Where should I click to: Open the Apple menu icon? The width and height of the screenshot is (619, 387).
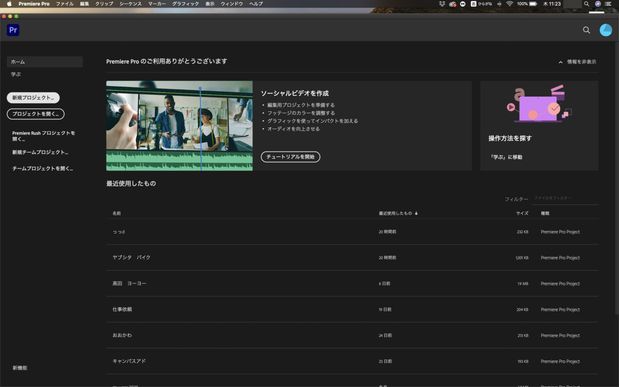pos(9,4)
